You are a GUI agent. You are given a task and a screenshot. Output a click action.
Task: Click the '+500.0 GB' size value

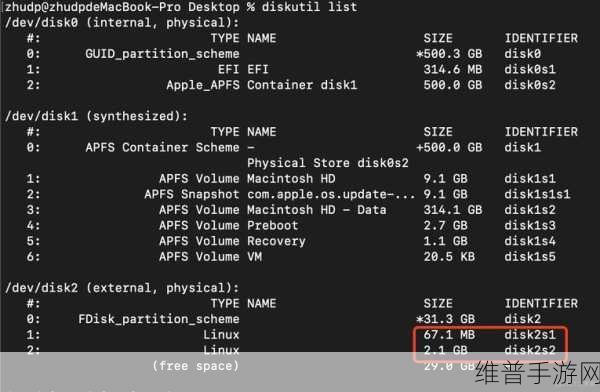[x=449, y=147]
